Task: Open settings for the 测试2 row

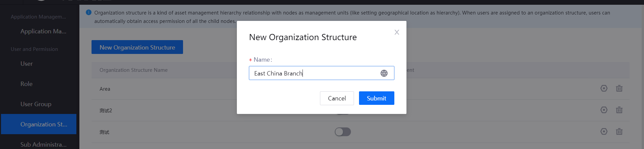Action: pyautogui.click(x=604, y=110)
